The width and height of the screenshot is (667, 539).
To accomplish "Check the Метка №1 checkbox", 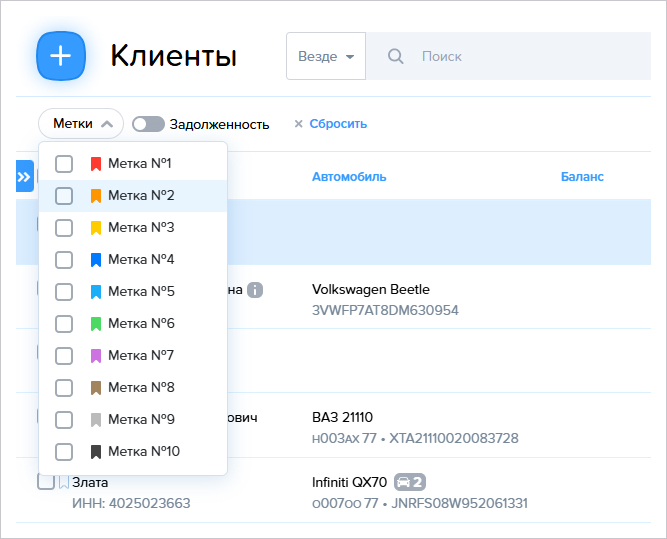I will pos(64,164).
